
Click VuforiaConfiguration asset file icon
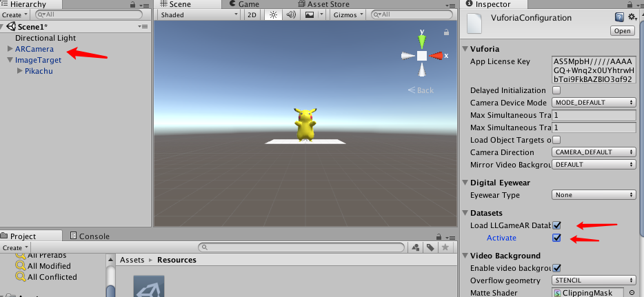(475, 23)
